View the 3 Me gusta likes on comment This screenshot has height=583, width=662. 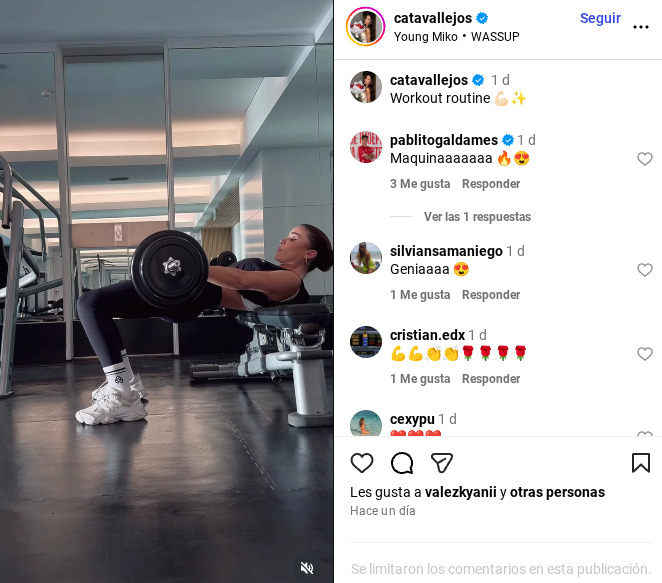click(x=420, y=184)
